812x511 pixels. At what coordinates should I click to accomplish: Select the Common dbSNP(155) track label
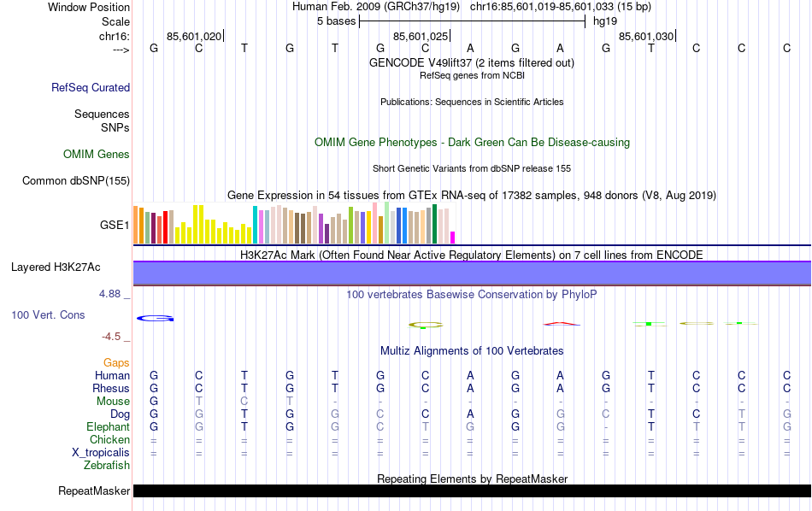coord(76,180)
